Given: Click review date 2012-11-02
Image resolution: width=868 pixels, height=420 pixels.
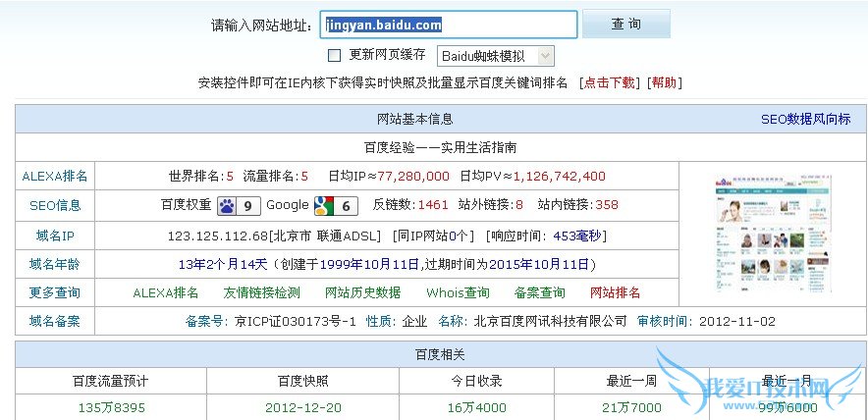Looking at the screenshot, I should (x=737, y=322).
